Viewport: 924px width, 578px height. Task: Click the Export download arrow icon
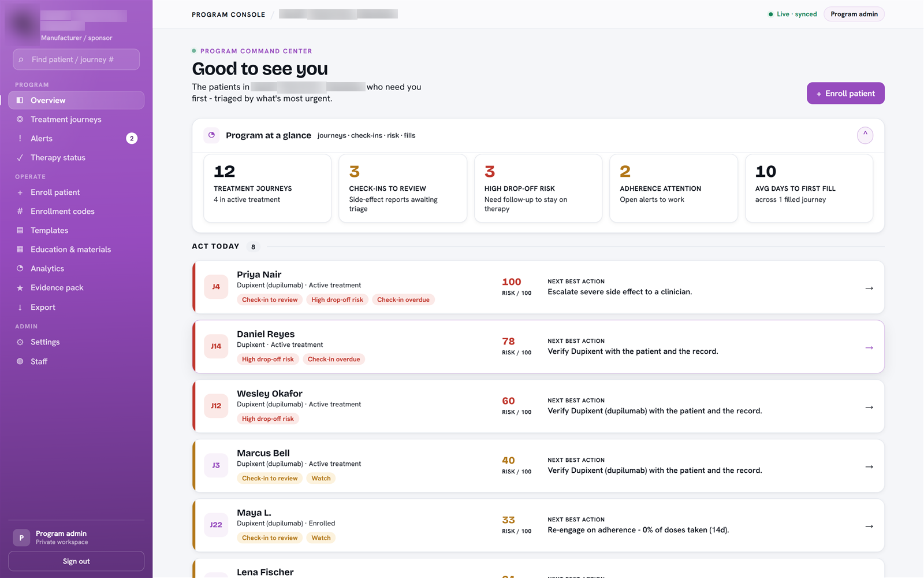20,307
